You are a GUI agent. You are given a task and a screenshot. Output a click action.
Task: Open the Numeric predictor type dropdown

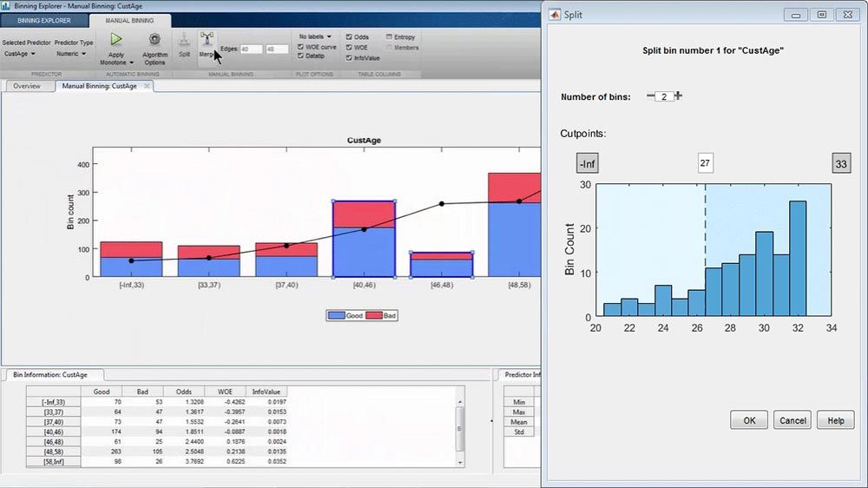tap(71, 54)
